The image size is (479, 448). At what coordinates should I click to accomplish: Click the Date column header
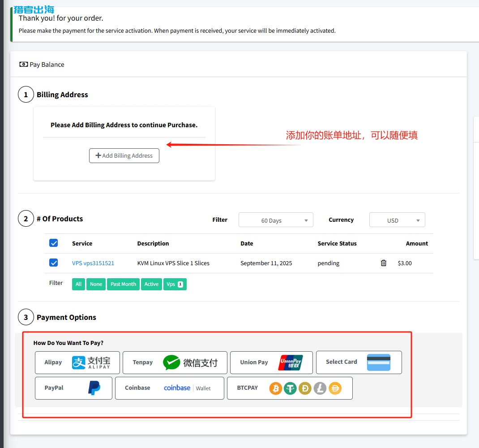pyautogui.click(x=247, y=243)
